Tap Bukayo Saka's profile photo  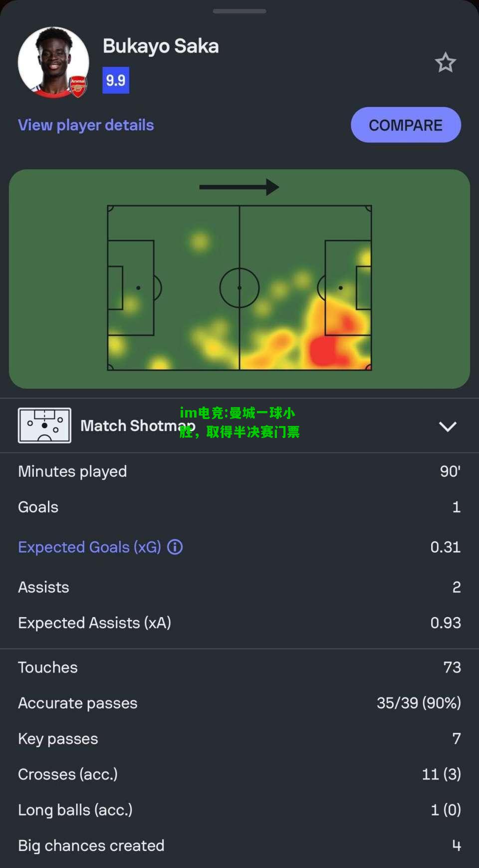pos(53,62)
